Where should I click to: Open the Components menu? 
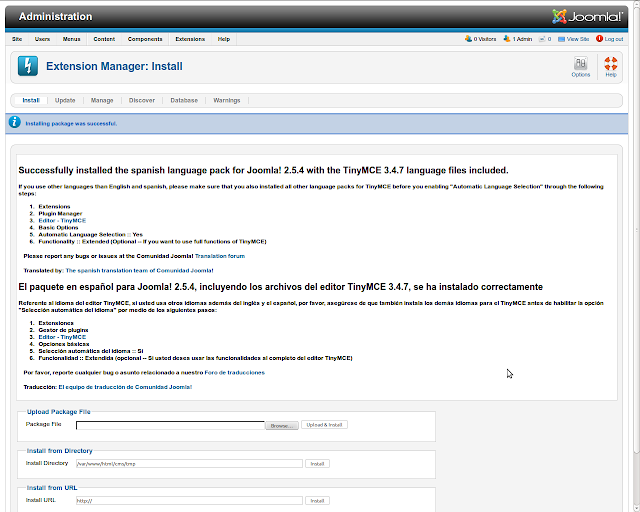145,39
